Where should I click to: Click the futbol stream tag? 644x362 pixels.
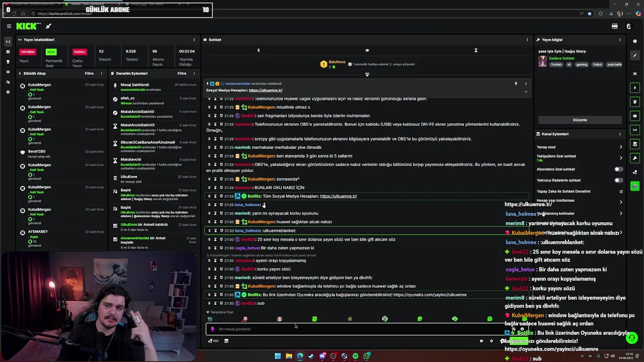(597, 65)
